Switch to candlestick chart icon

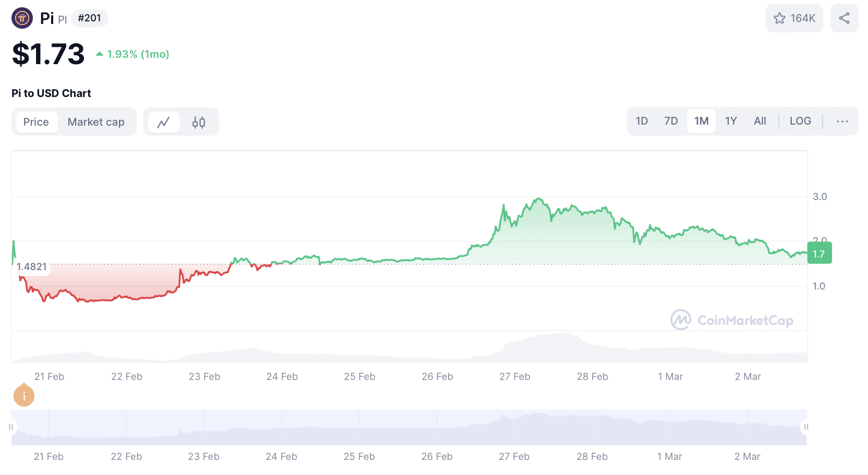coord(199,122)
